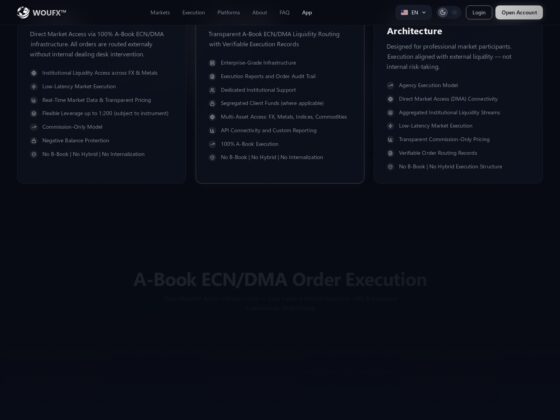Click the Login button

(479, 12)
